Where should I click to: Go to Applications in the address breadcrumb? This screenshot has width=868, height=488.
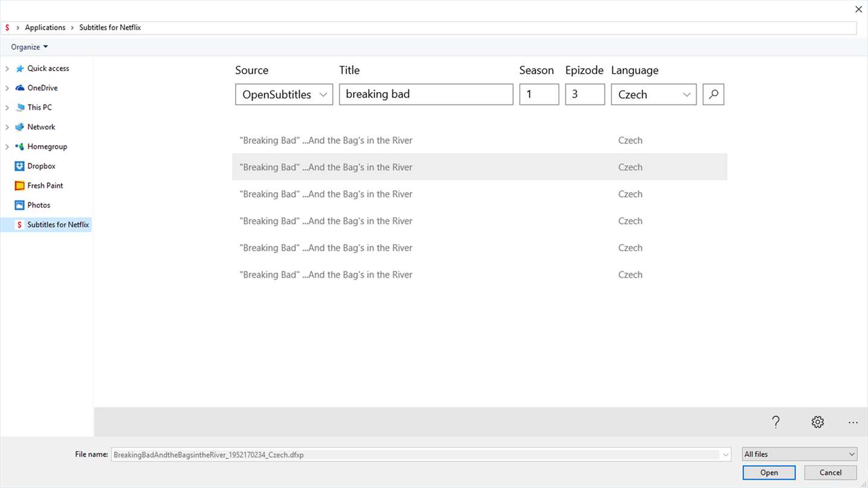pos(45,28)
